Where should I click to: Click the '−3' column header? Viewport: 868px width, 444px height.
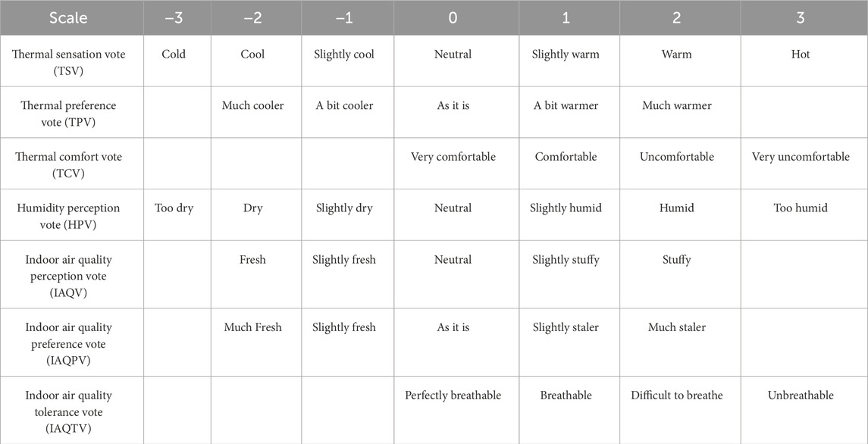[174, 17]
